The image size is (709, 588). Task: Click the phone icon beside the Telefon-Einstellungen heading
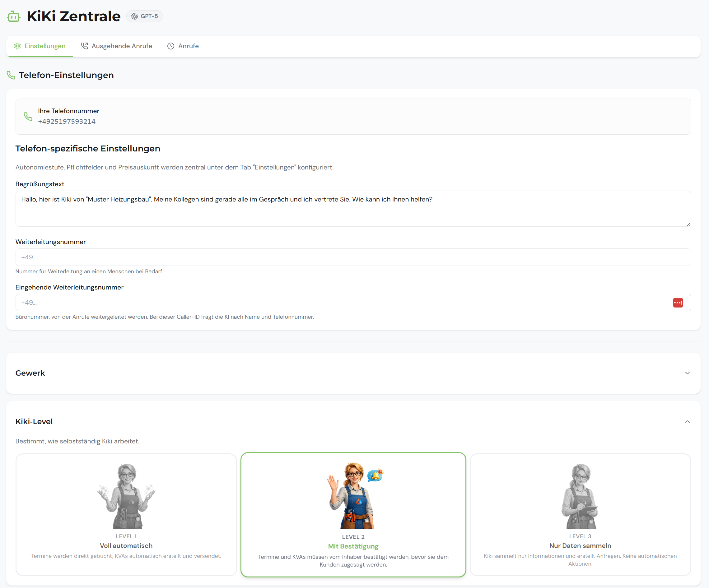point(11,75)
